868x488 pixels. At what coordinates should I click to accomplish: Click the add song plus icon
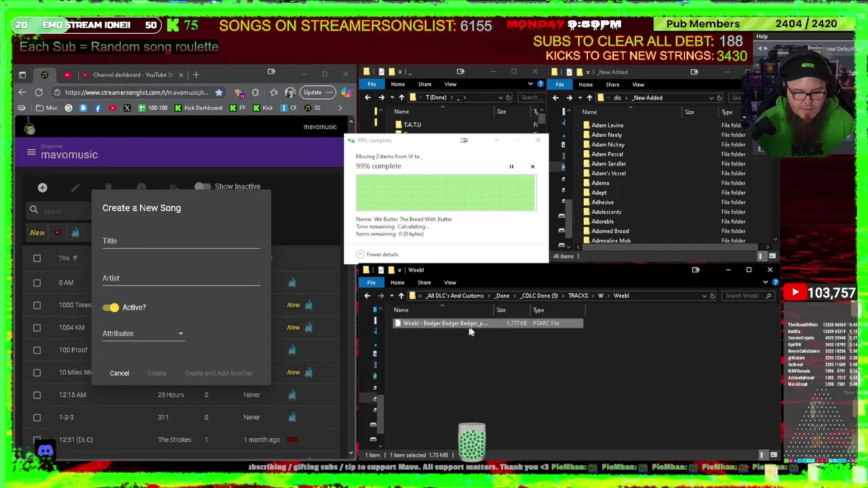pyautogui.click(x=42, y=188)
